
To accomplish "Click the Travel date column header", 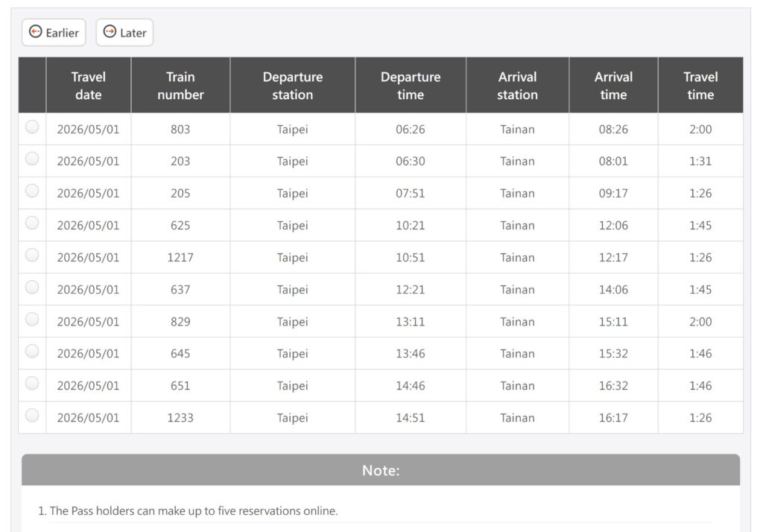I will [x=89, y=86].
